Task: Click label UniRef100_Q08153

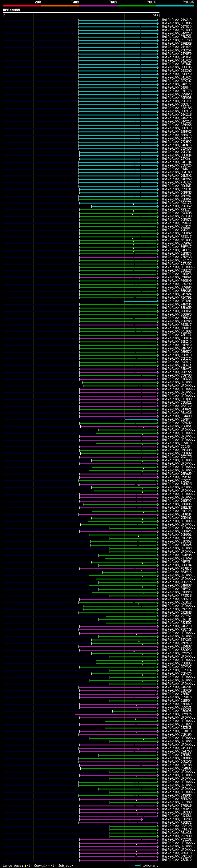Action: [x=177, y=856]
